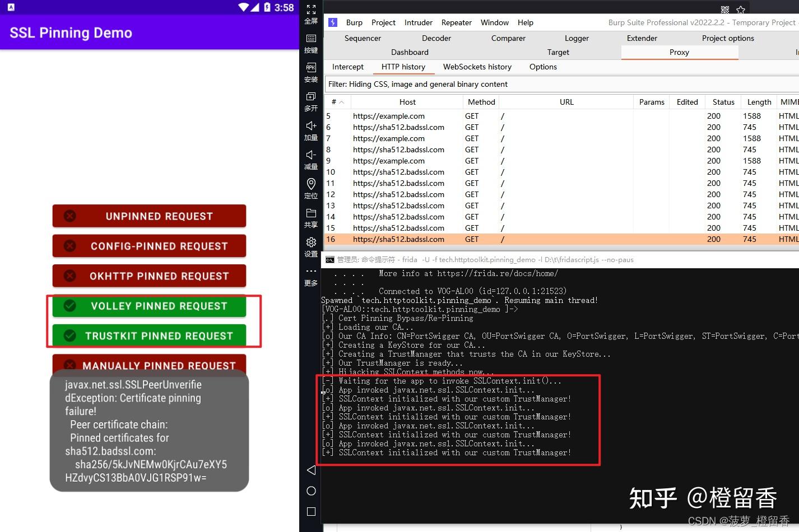Tap the VOLLEY PINNED REQUEST button

(149, 306)
